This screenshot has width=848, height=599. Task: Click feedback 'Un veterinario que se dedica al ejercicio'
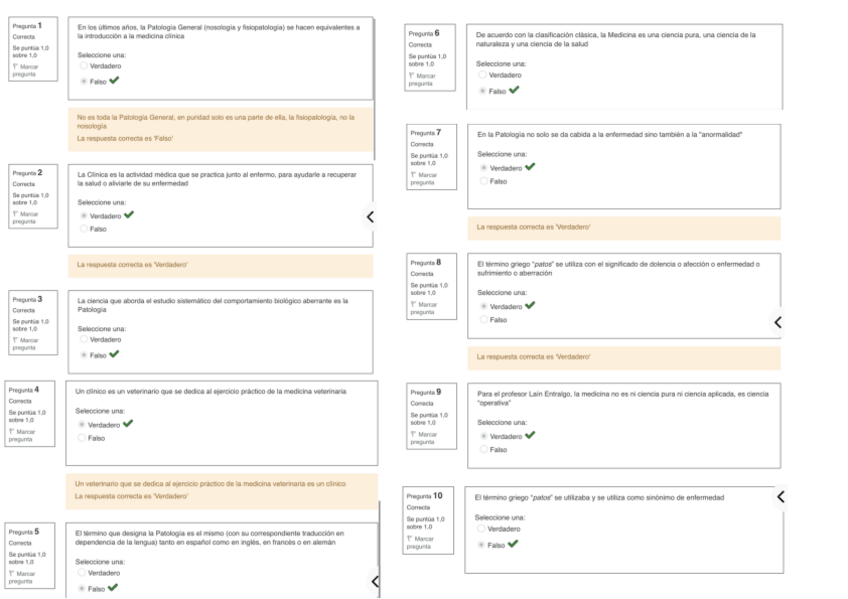(210, 484)
